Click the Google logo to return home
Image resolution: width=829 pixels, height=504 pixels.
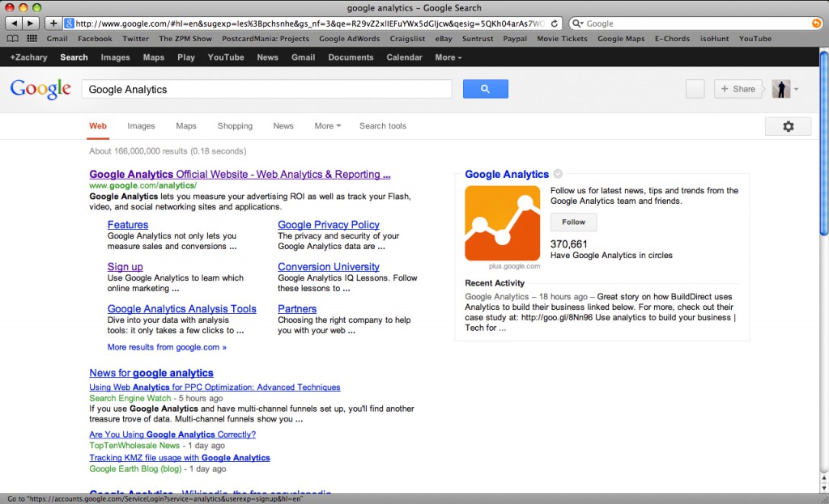tap(40, 89)
